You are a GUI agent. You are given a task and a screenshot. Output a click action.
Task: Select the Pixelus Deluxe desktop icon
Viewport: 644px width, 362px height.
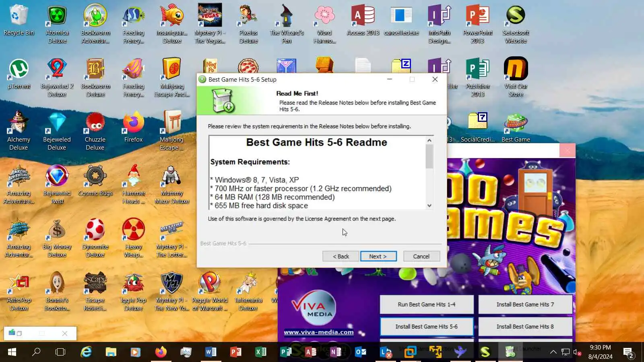point(248,24)
